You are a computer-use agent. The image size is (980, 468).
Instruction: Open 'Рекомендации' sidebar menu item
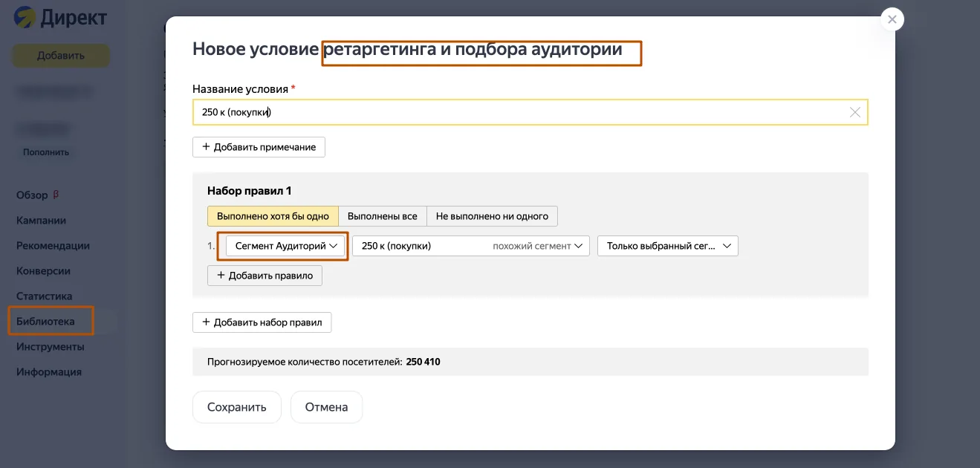pos(53,246)
